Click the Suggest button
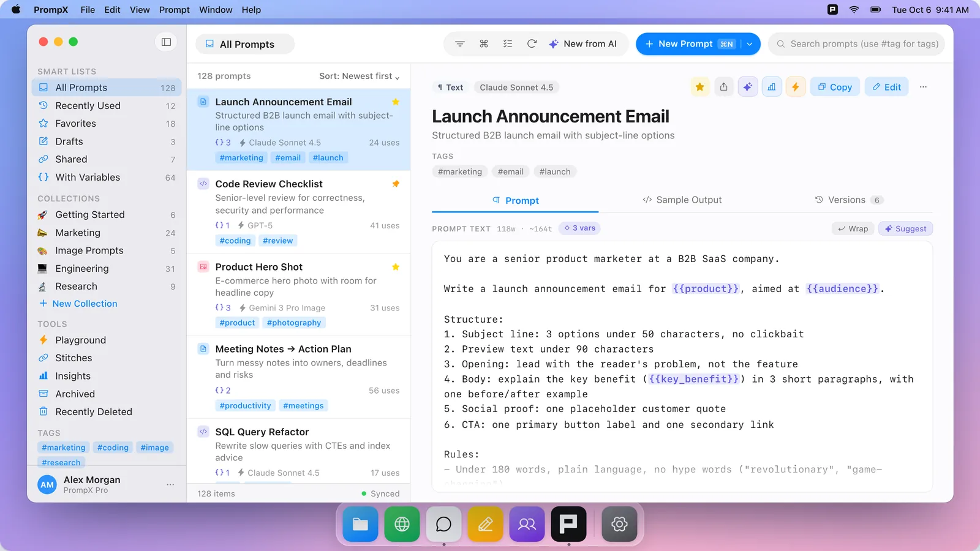The image size is (980, 551). 905,228
